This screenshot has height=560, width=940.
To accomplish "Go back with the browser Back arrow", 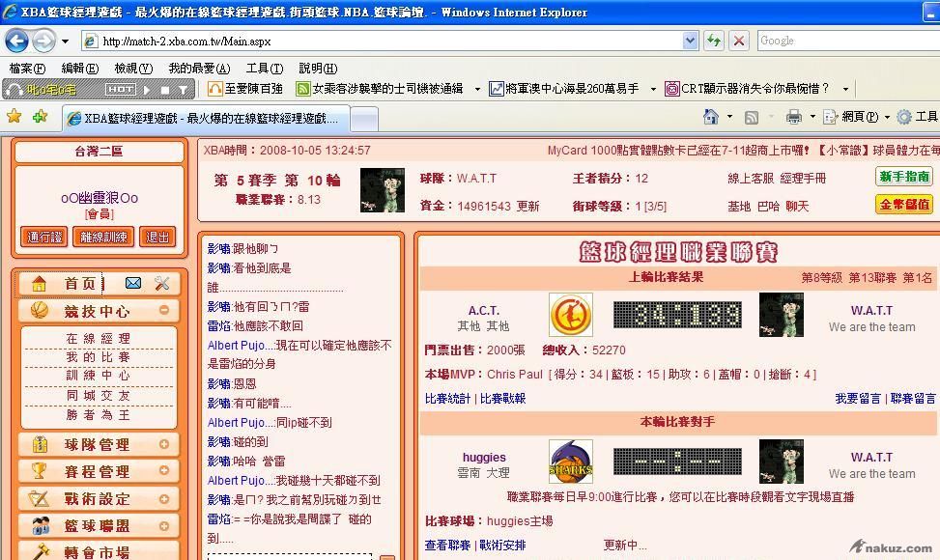I will tap(16, 41).
